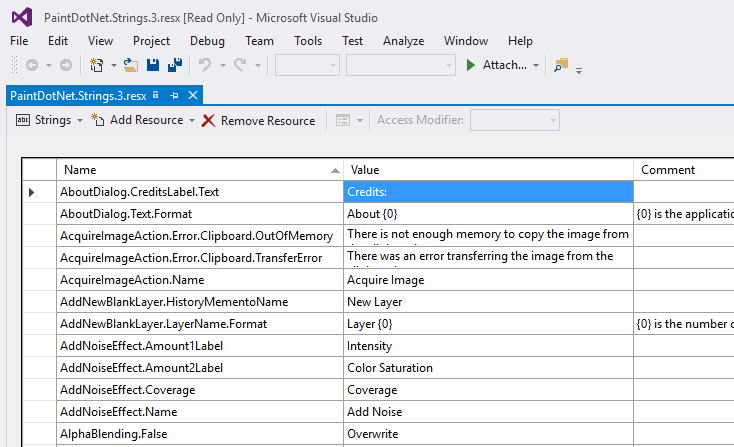The width and height of the screenshot is (734, 447).
Task: Open the Access Modifier combo box
Action: 515,120
